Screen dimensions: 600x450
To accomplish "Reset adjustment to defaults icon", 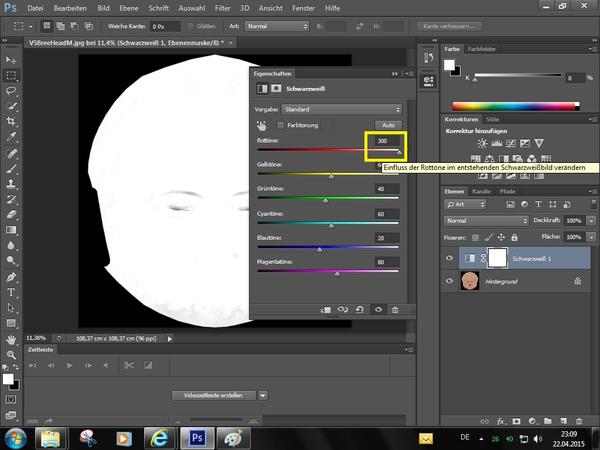I will click(361, 310).
